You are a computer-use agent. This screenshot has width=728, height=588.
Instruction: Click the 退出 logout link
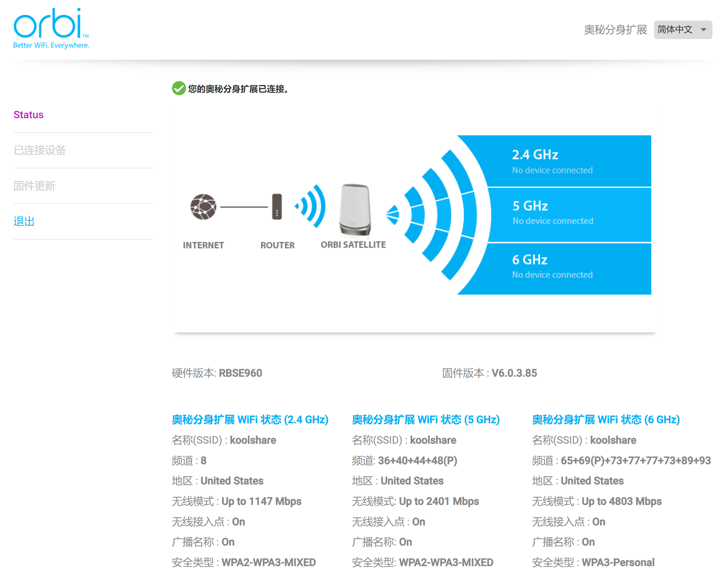24,221
